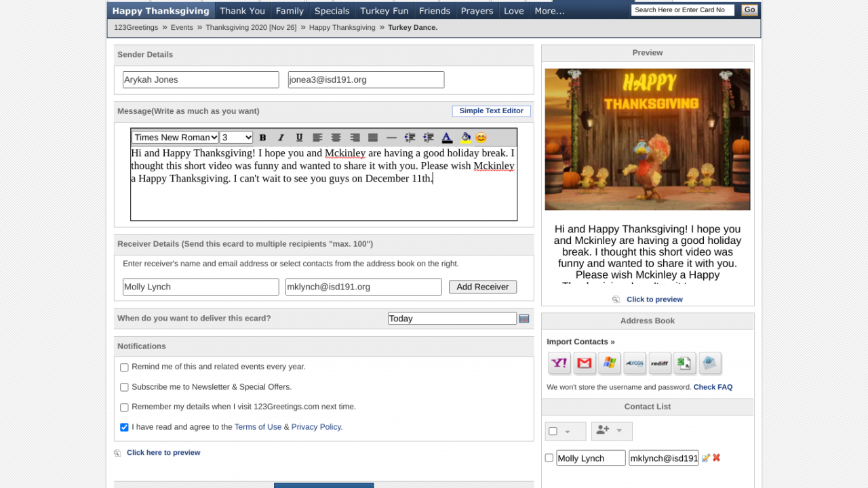868x488 pixels.
Task: Focus the receiver email field
Action: [363, 287]
